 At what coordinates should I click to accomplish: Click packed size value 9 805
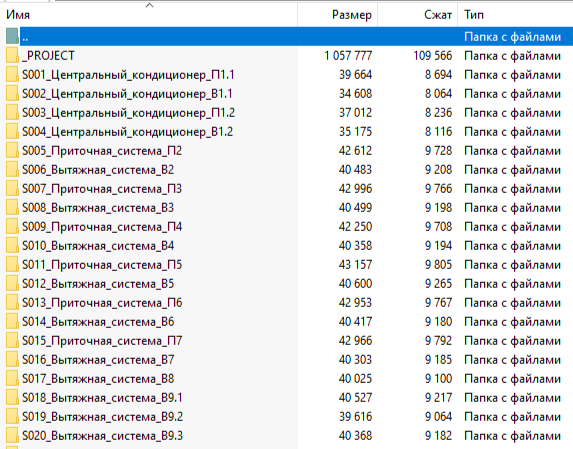click(439, 265)
